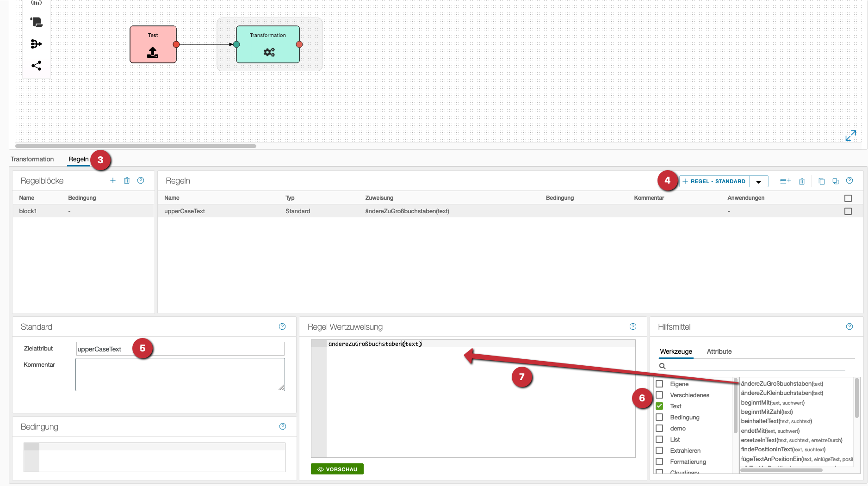
Task: Uncheck the Text category checkbox
Action: tap(659, 406)
